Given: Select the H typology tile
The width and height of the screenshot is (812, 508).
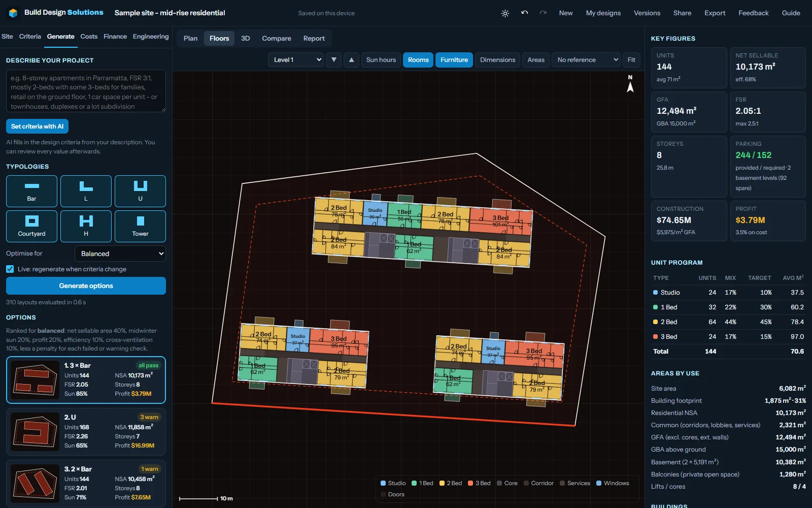Looking at the screenshot, I should (86, 226).
